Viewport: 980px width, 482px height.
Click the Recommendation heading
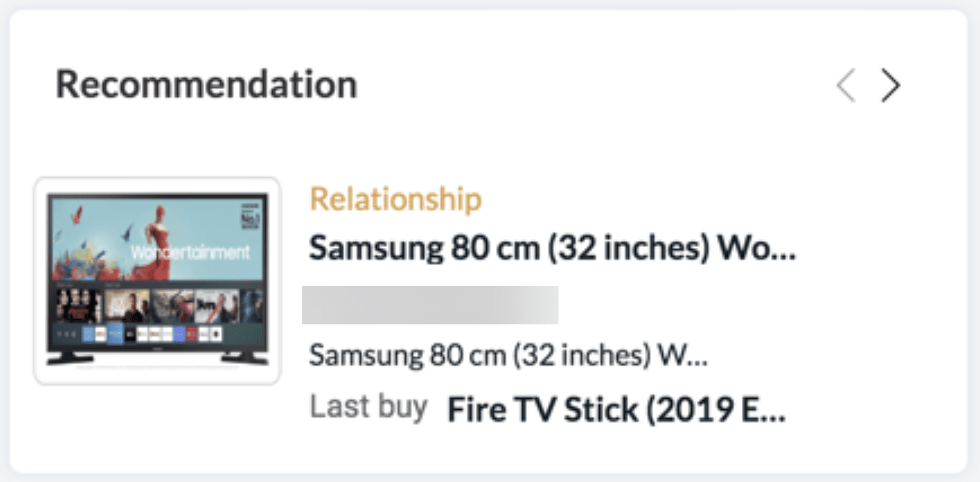point(206,84)
